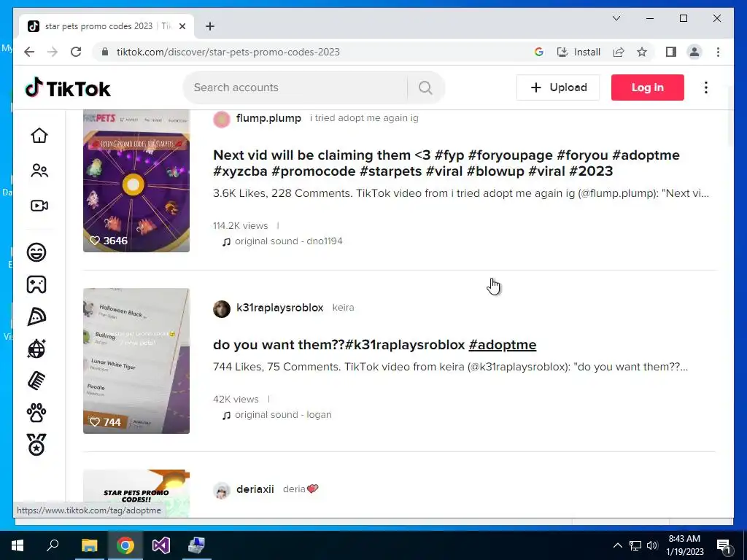Click the search magnifier icon in TikTok
The height and width of the screenshot is (560, 747).
pos(425,87)
